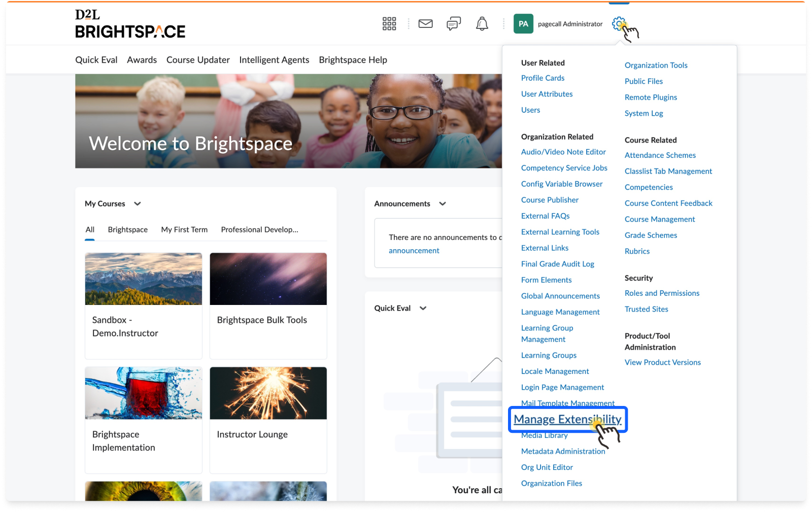The height and width of the screenshot is (512, 812).
Task: Open Login Page Management link
Action: point(562,388)
